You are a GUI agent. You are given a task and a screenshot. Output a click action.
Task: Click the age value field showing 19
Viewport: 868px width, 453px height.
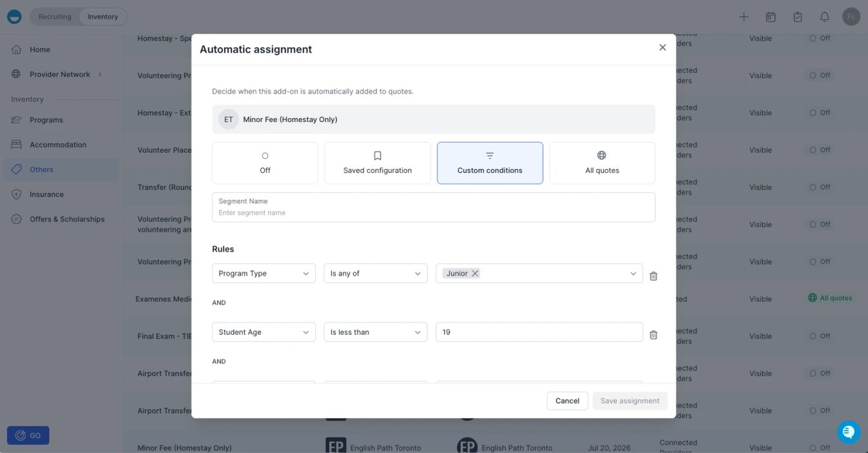click(539, 332)
